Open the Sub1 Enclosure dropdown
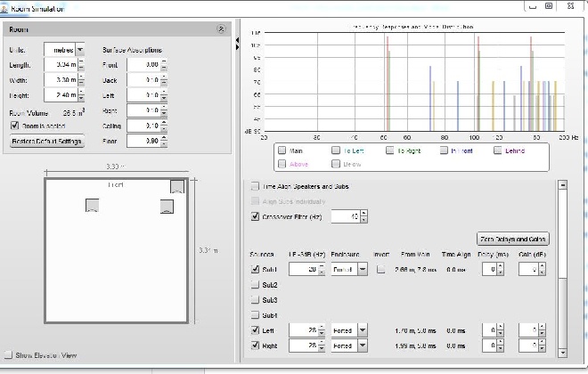588x374 pixels. pyautogui.click(x=363, y=269)
